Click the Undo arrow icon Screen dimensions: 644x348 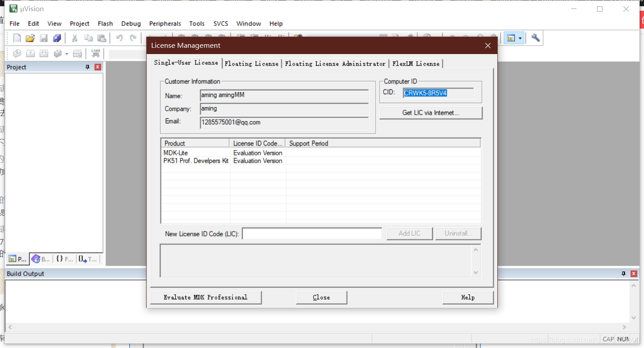(x=119, y=38)
